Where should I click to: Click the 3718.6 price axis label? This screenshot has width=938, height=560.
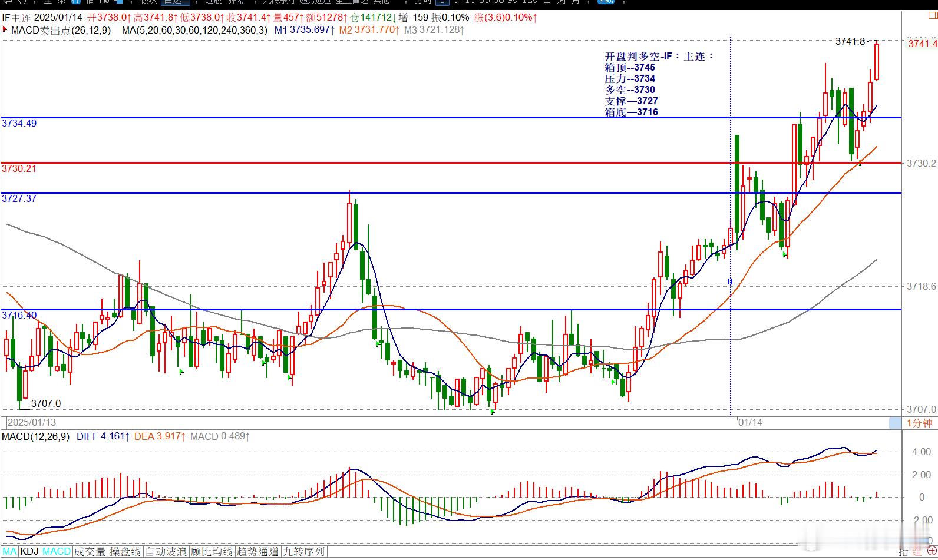tap(922, 286)
